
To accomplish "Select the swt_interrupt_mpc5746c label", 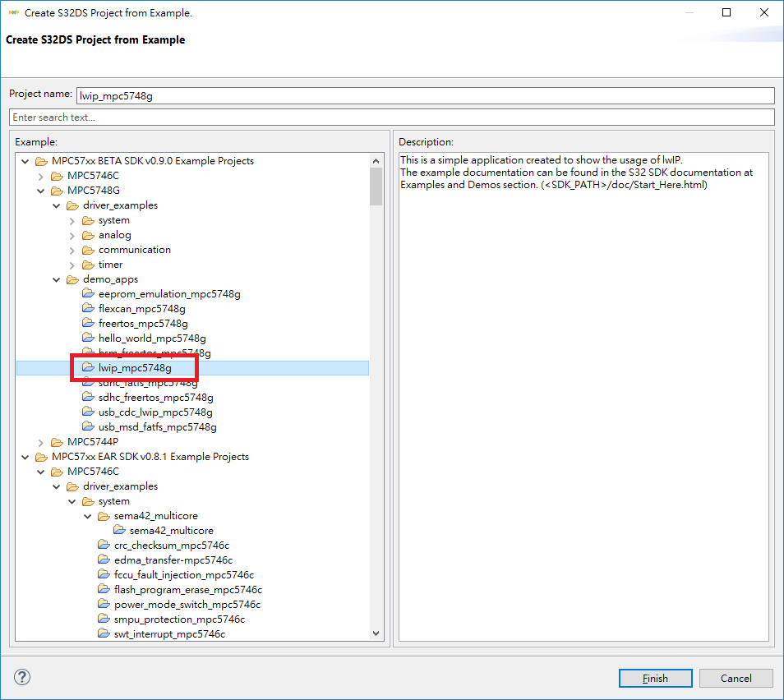I will [x=169, y=634].
